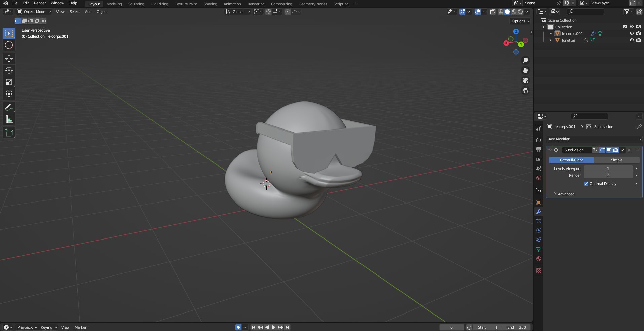Image resolution: width=644 pixels, height=331 pixels.
Task: Play the animation forward
Action: [273, 327]
